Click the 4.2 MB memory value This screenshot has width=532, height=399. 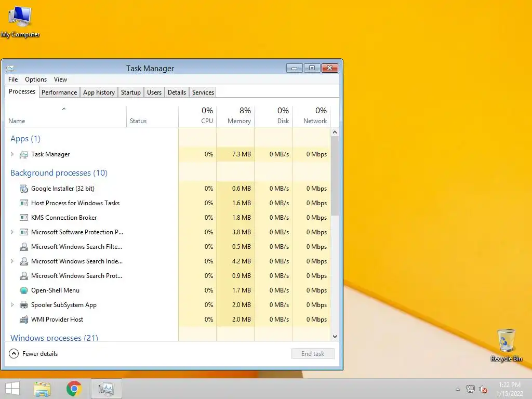[242, 262]
